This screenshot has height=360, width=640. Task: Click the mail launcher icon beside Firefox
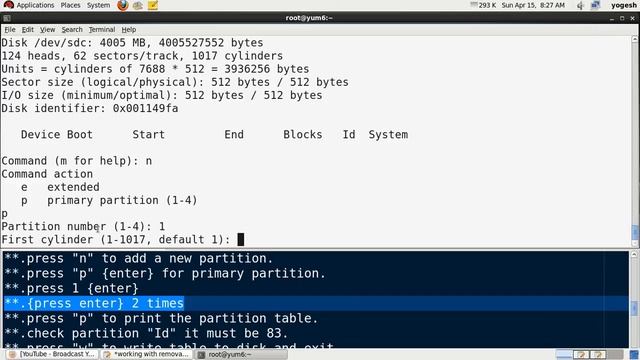[x=138, y=5]
